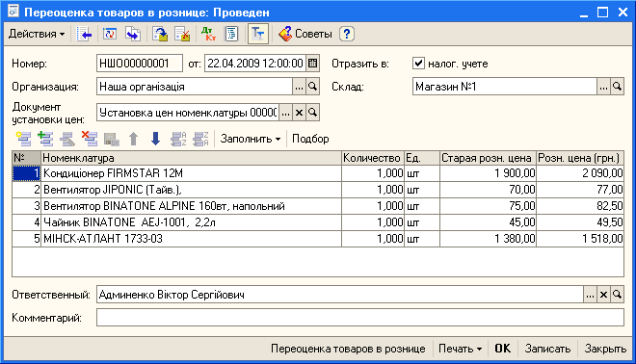Open the calendar picker next to date
The width and height of the screenshot is (636, 364).
(x=313, y=64)
